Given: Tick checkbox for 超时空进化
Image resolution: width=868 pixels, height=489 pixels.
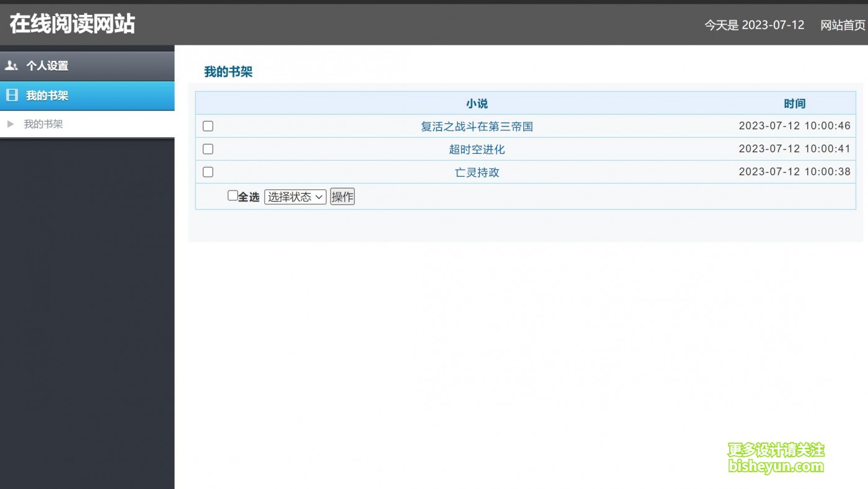Looking at the screenshot, I should 208,149.
